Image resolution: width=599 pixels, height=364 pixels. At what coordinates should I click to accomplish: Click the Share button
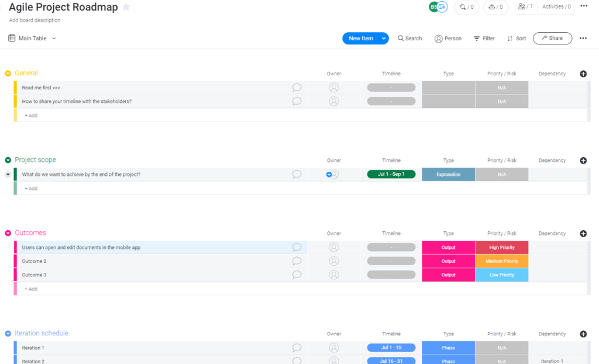[x=552, y=38]
